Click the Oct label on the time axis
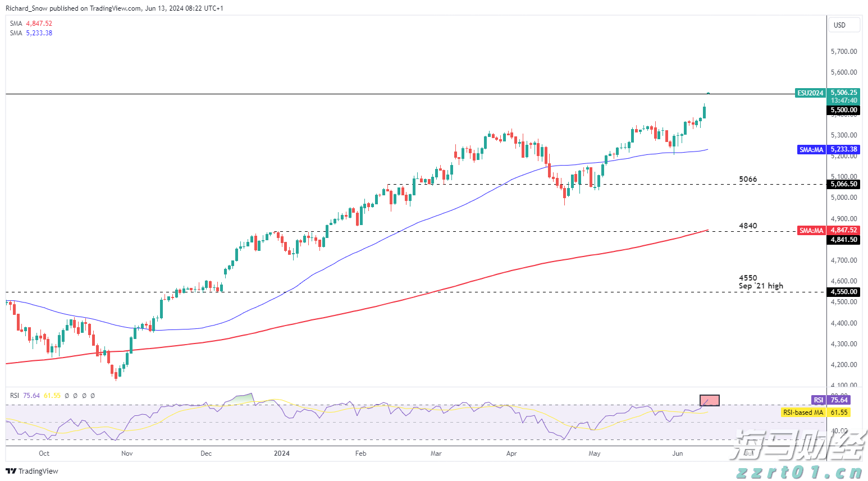Screen dimensions: 868x481 point(44,453)
